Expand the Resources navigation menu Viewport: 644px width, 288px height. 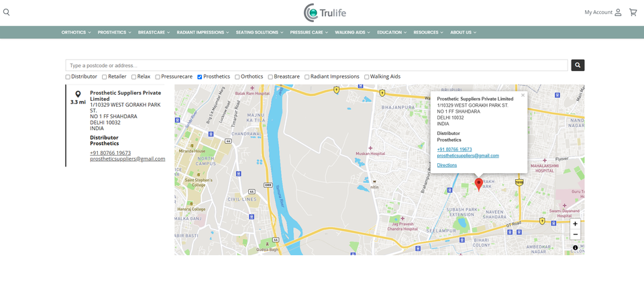[429, 32]
